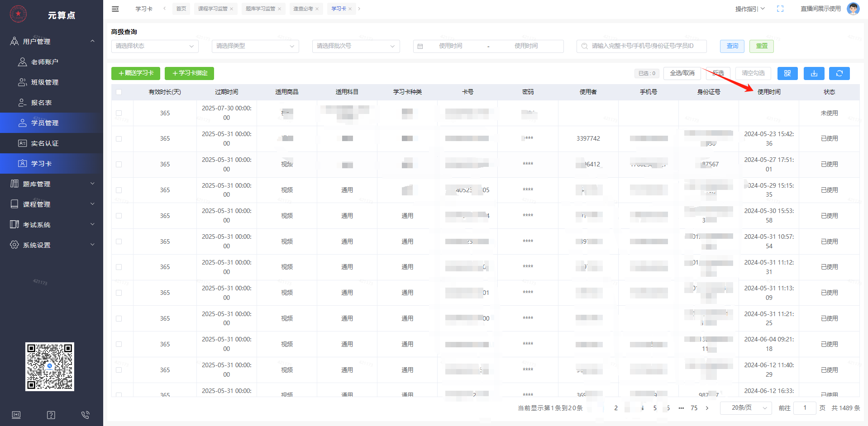This screenshot has width=868, height=426.
Task: Toggle the select-all header checkbox
Action: [x=119, y=92]
